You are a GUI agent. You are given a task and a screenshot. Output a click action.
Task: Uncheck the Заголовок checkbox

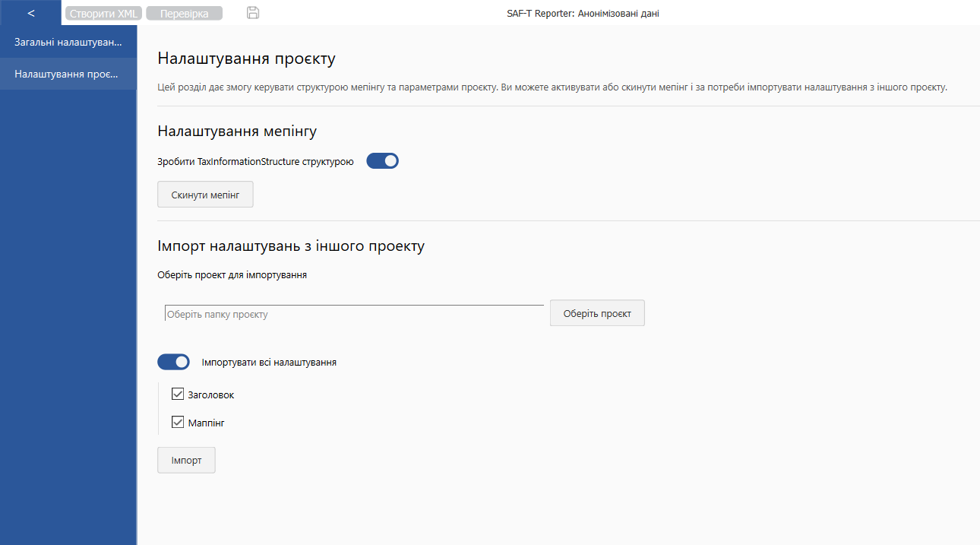tap(179, 394)
